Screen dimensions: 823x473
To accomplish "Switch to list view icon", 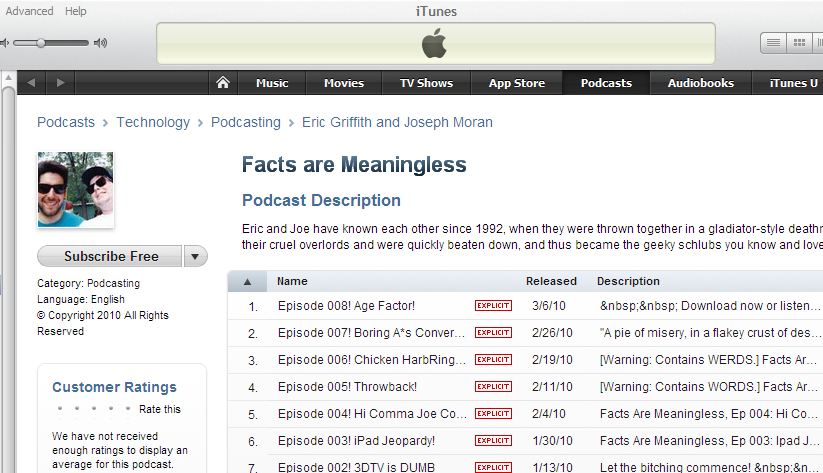I will coord(773,42).
